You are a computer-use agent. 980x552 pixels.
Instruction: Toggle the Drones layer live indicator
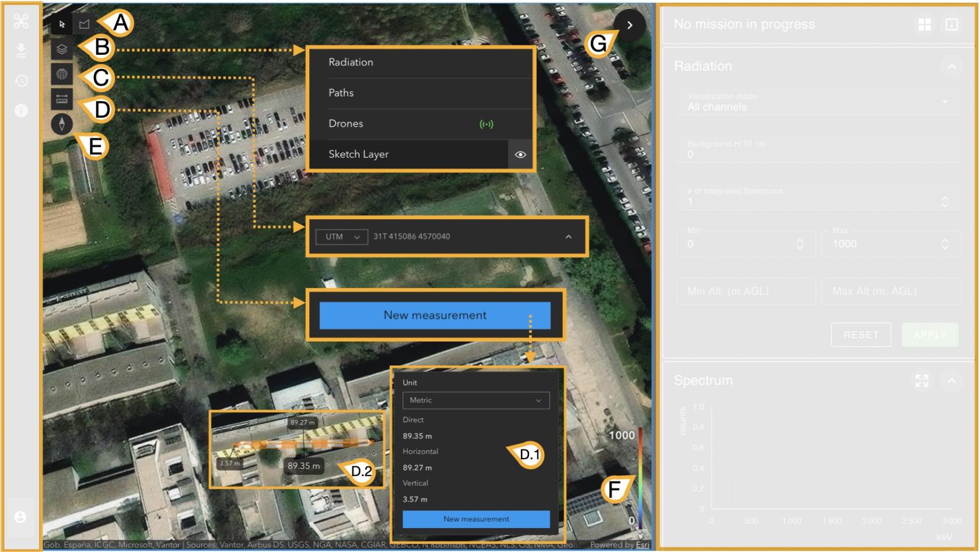pos(486,124)
